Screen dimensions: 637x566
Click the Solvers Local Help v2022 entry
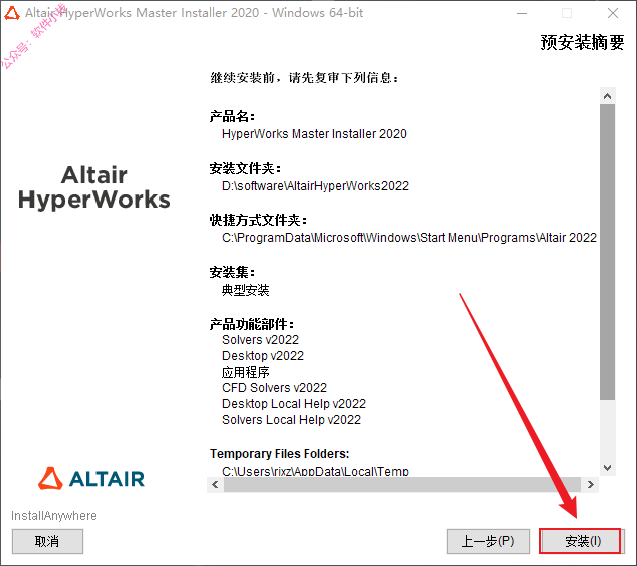pyautogui.click(x=291, y=420)
